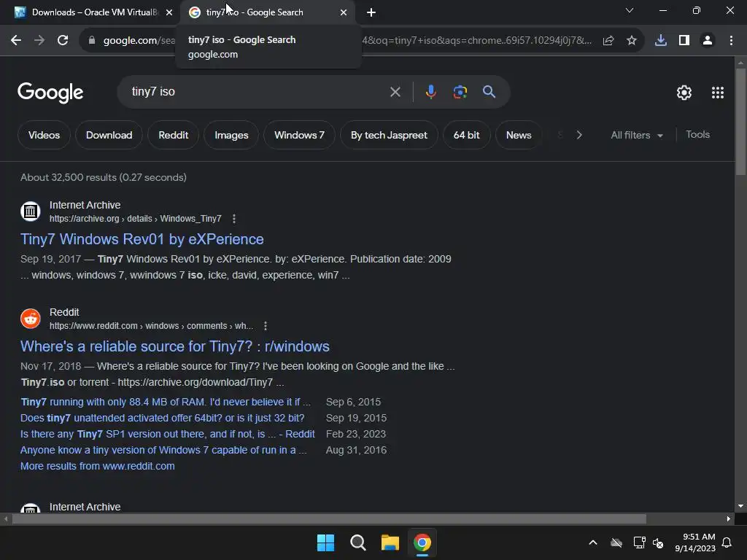The width and height of the screenshot is (747, 560).
Task: Open Where's a reliable source for Tiny7 link
Action: 175,346
